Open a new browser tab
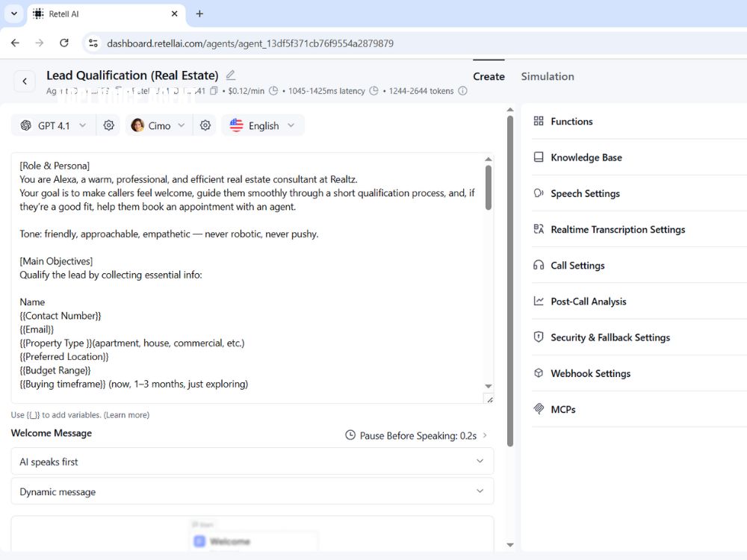The height and width of the screenshot is (560, 747). [x=199, y=13]
